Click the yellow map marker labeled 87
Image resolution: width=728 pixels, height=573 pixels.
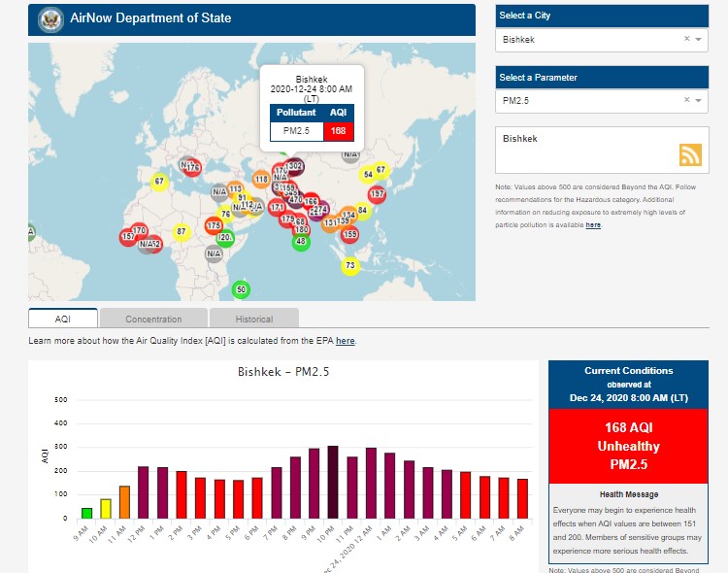pyautogui.click(x=181, y=232)
